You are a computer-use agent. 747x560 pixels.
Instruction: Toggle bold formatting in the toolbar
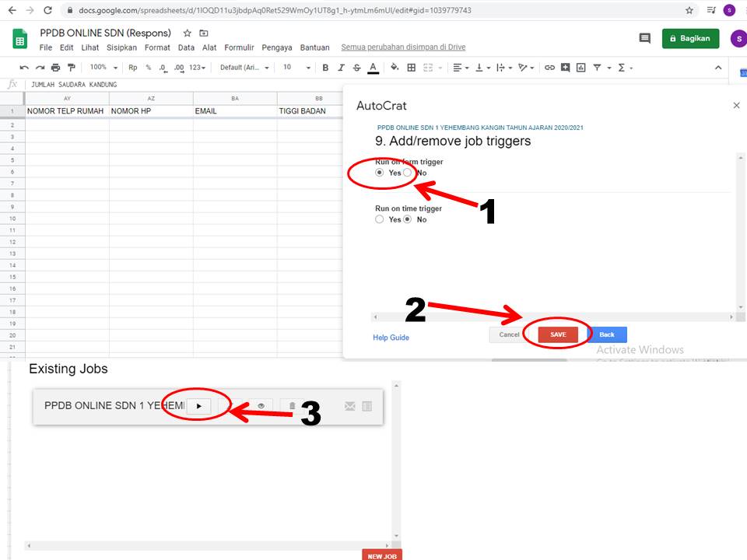[325, 68]
